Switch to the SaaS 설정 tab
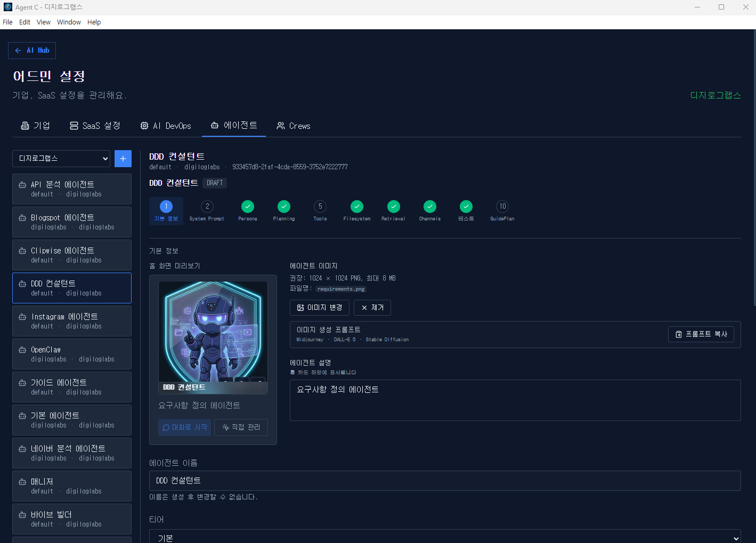This screenshot has height=543, width=756. pos(95,126)
